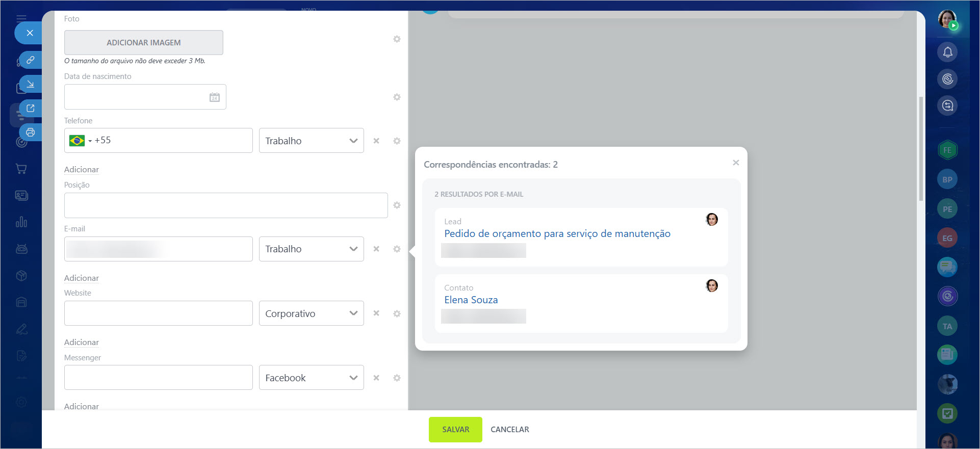
Task: Click the printer icon in side panel
Action: pos(31,133)
